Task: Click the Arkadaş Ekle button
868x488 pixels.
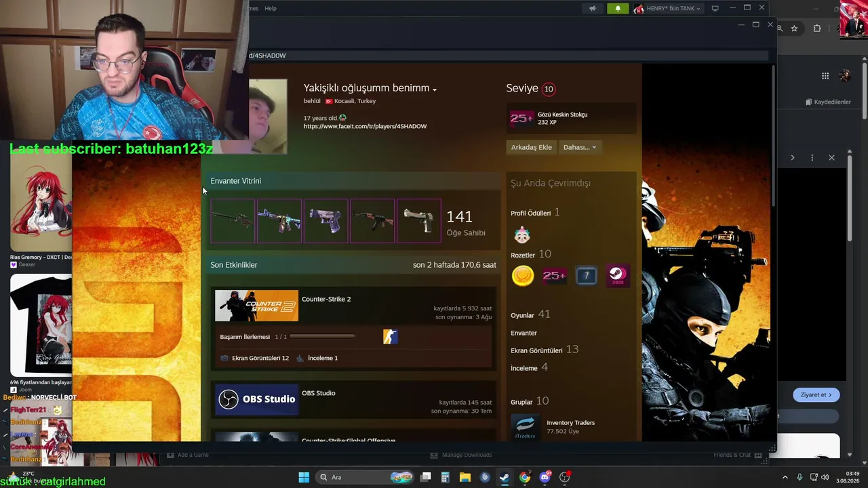Action: [532, 147]
